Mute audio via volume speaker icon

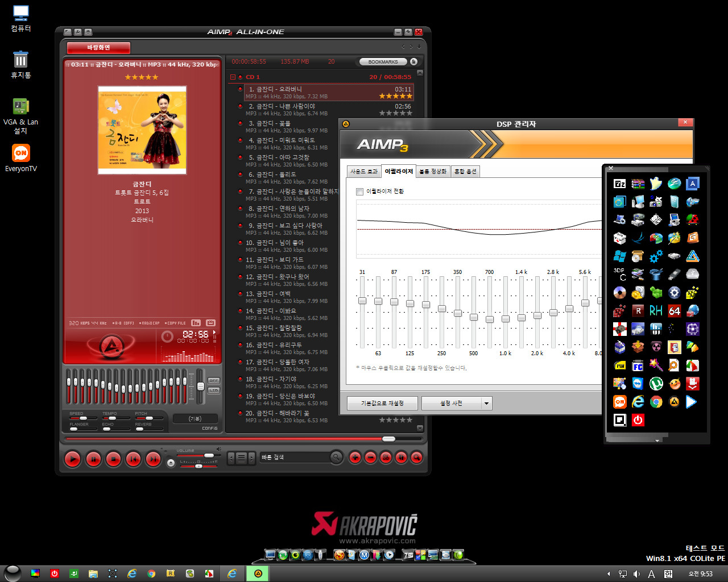tap(219, 450)
